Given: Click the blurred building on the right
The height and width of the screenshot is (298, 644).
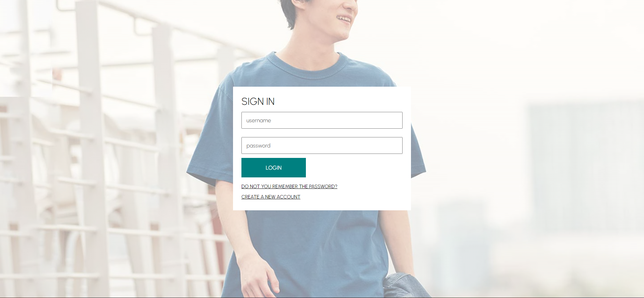Looking at the screenshot, I should click(x=584, y=168).
